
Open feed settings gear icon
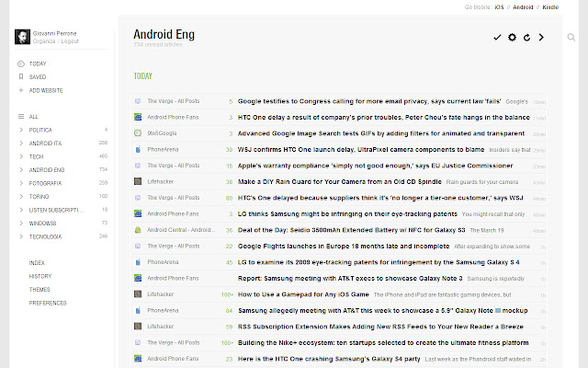click(512, 37)
